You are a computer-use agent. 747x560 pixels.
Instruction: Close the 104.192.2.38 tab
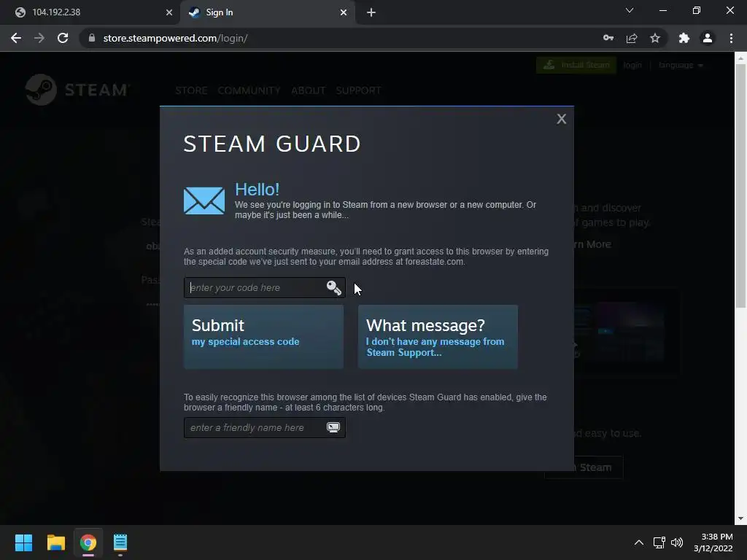click(169, 12)
